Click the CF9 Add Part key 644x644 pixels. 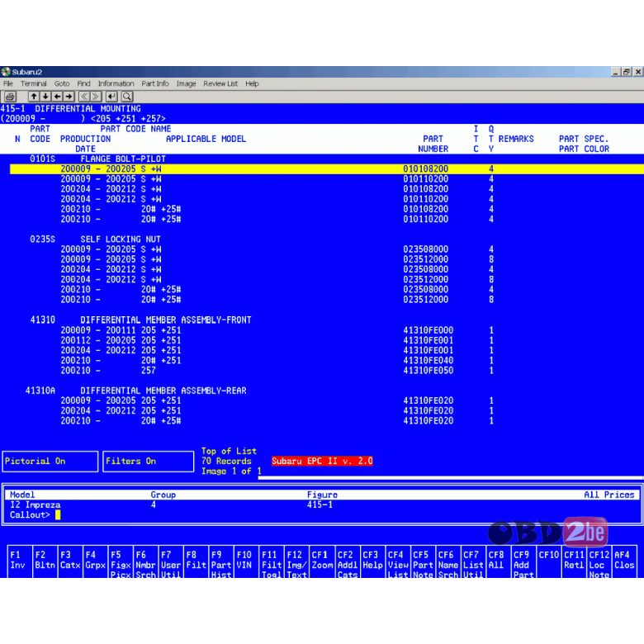[x=523, y=561]
